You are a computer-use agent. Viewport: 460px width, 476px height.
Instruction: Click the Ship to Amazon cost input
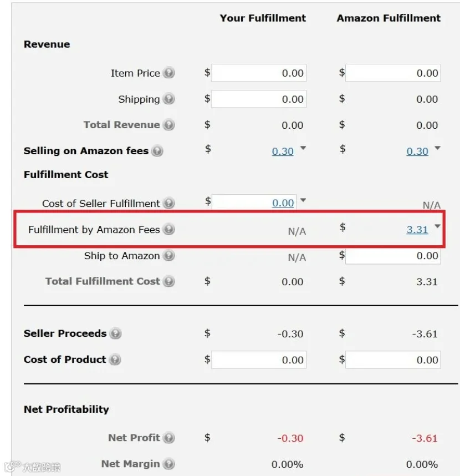pos(393,256)
